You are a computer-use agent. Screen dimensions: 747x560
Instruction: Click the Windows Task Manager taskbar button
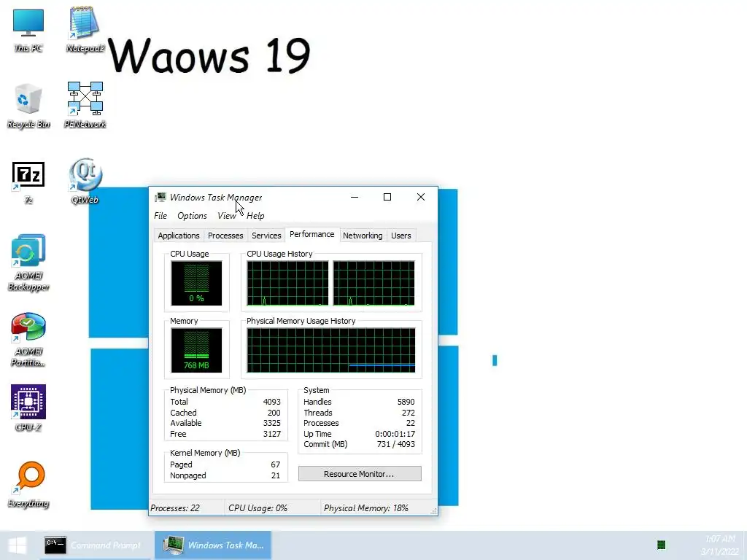[213, 545]
